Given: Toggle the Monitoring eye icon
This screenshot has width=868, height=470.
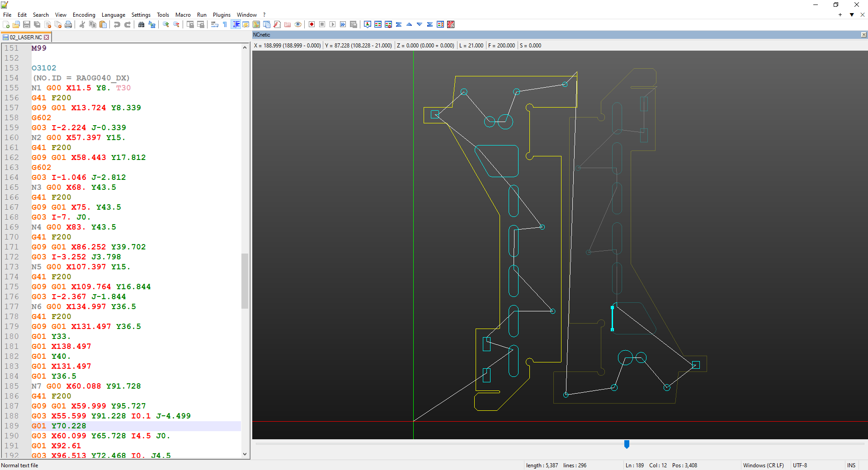Looking at the screenshot, I should (298, 24).
